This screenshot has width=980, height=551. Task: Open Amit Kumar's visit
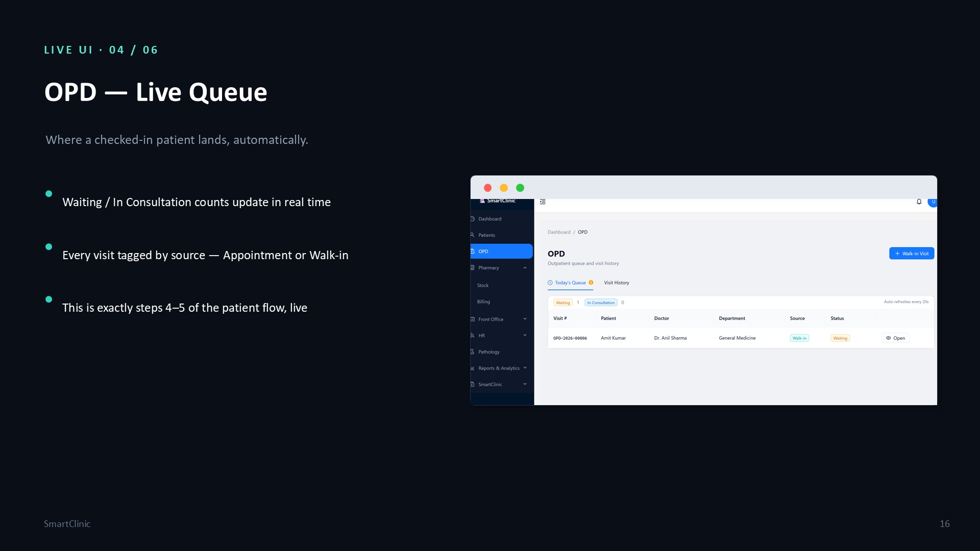click(x=895, y=338)
